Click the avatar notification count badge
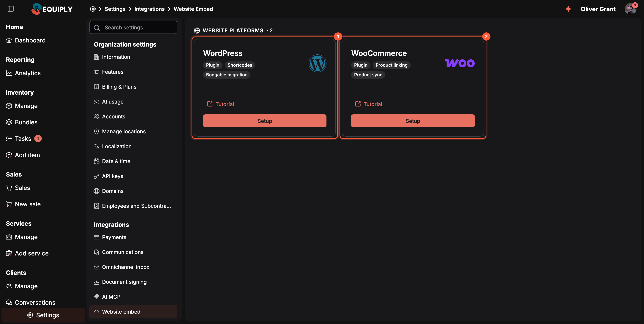This screenshot has width=644, height=324. [635, 5]
